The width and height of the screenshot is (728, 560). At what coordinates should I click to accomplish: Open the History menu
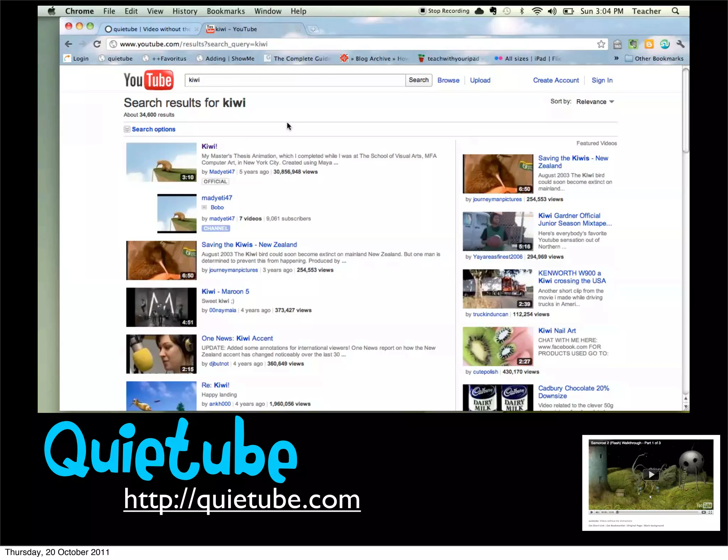pos(185,11)
